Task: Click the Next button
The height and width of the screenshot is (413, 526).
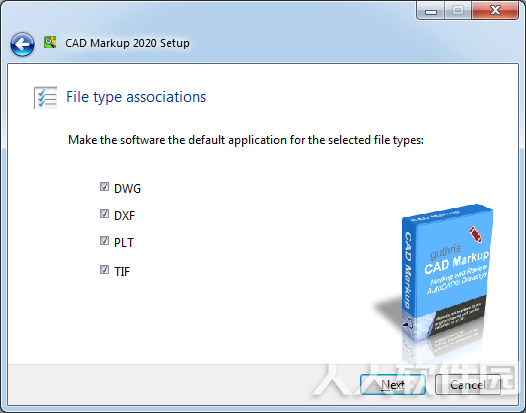Action: (x=393, y=384)
